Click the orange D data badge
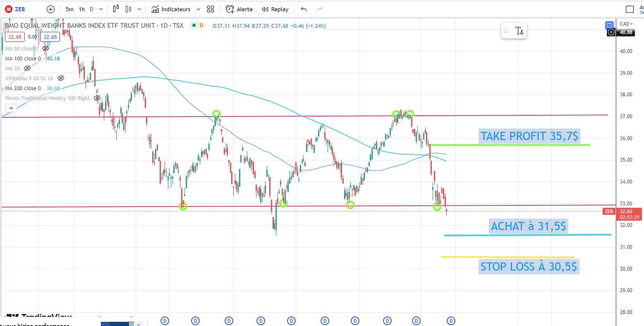 tap(202, 26)
